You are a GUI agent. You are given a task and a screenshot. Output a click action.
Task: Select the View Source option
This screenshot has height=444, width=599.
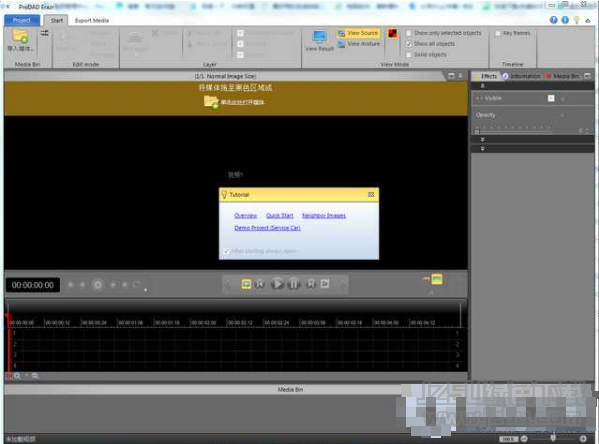[359, 33]
